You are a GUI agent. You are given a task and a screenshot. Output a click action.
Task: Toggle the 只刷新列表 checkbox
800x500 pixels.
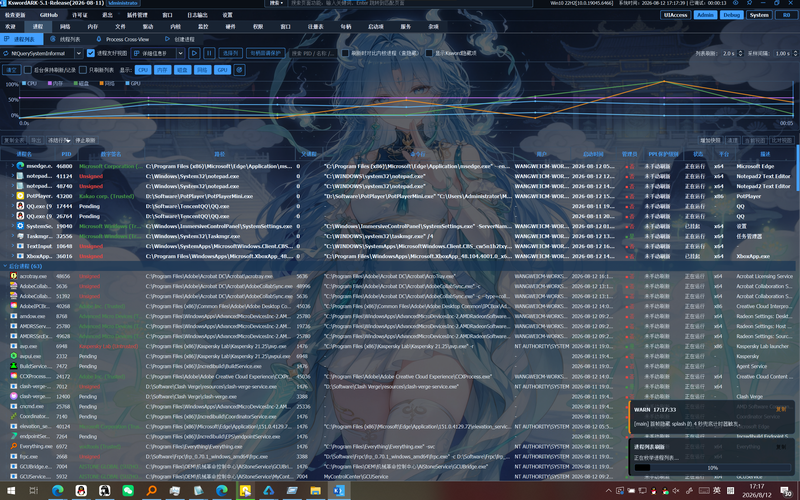coord(83,70)
